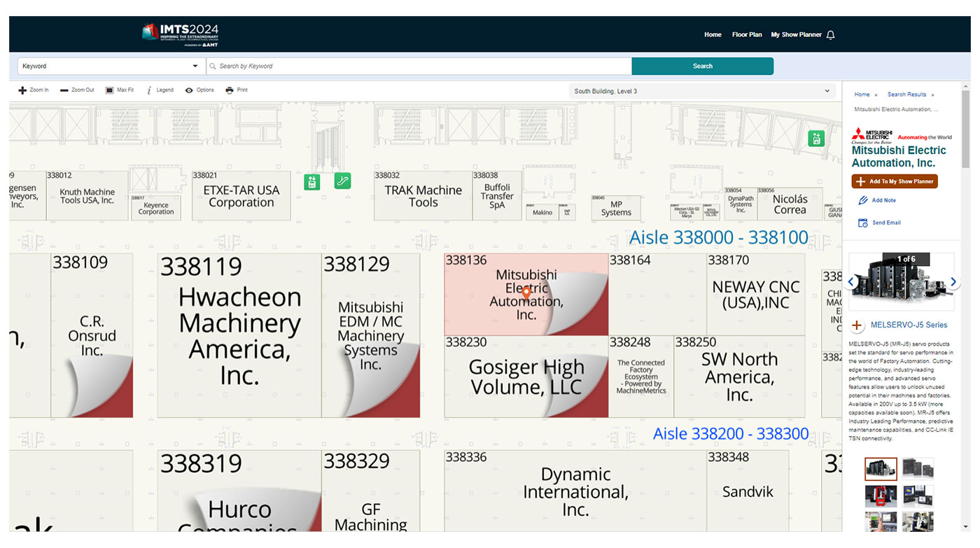Go to previous product image arrow
980x548 pixels.
tap(852, 282)
